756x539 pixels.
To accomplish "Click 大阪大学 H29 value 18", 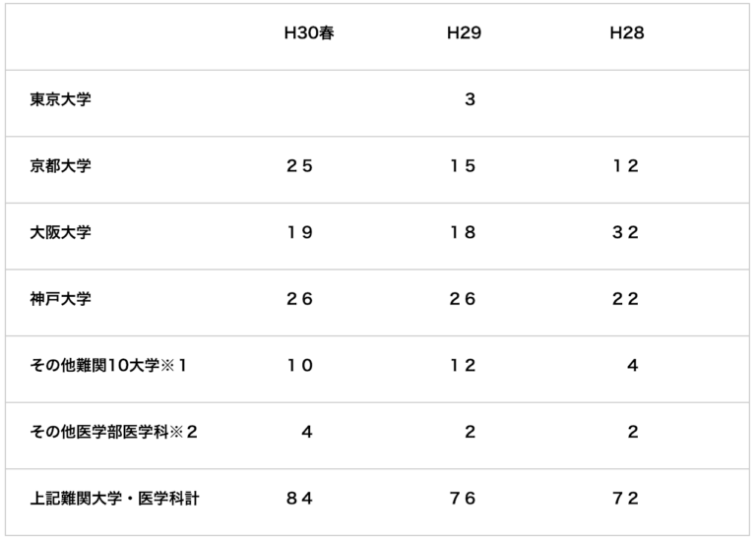I will click(x=463, y=232).
